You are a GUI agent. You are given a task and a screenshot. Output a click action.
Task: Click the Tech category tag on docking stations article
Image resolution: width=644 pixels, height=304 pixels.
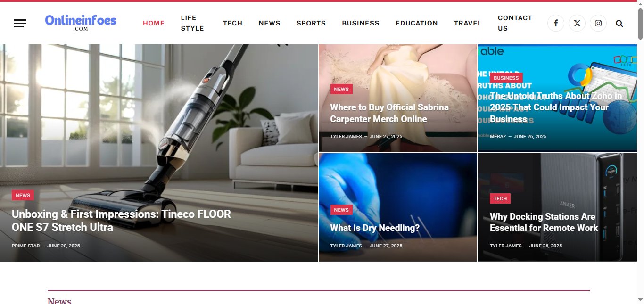pyautogui.click(x=500, y=198)
